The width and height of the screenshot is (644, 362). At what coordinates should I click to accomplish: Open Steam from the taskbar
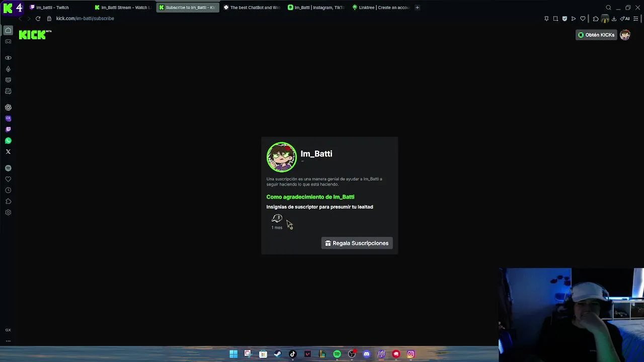click(278, 354)
